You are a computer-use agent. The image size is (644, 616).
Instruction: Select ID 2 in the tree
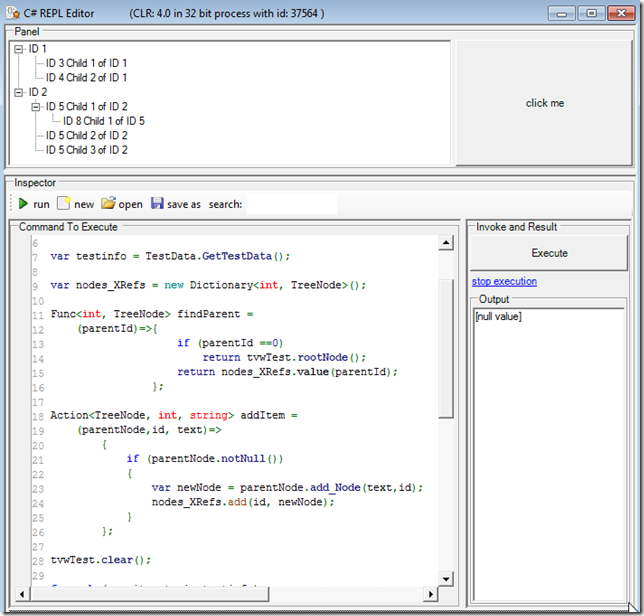[x=38, y=92]
